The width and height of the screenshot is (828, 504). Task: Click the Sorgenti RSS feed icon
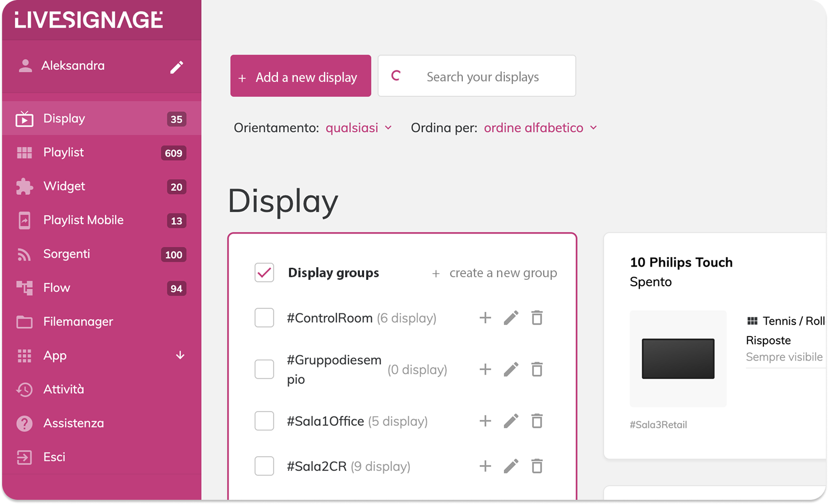tap(24, 255)
